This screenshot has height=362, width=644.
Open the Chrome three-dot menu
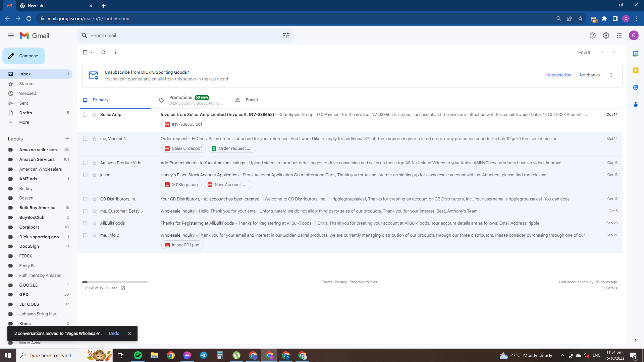click(637, 19)
